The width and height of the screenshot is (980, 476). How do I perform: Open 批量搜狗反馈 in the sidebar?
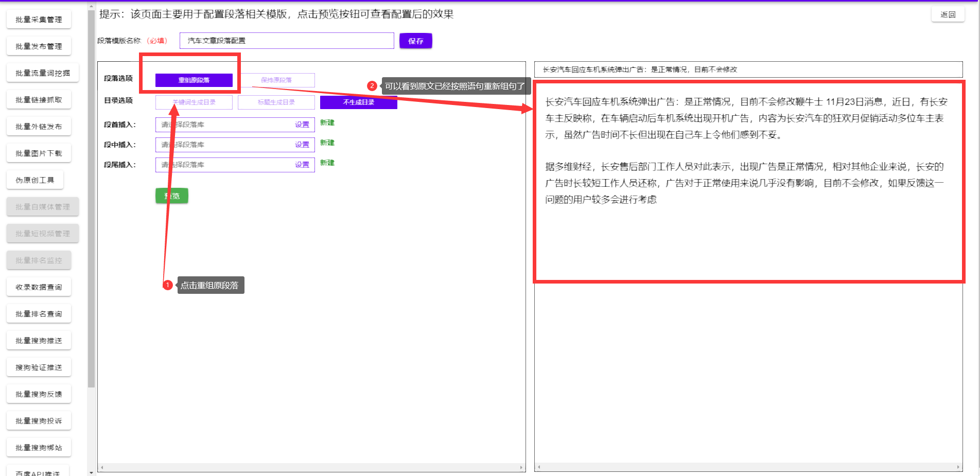click(39, 394)
